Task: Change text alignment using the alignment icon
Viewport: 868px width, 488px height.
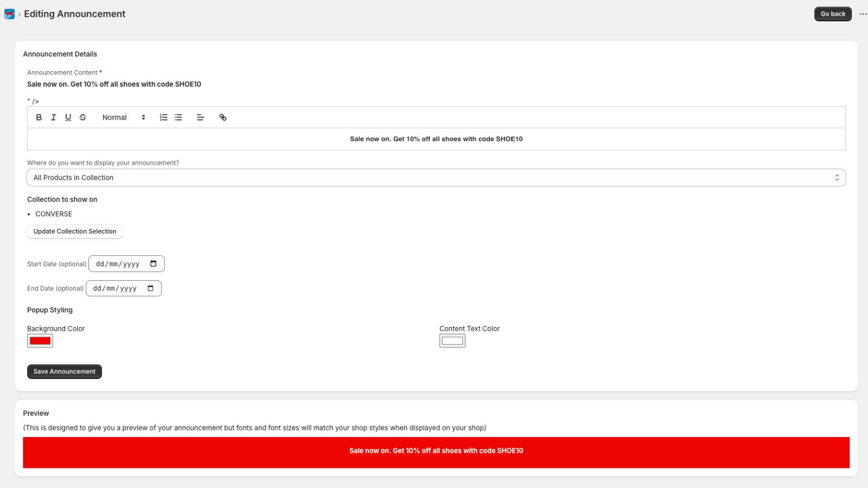Action: pos(200,117)
